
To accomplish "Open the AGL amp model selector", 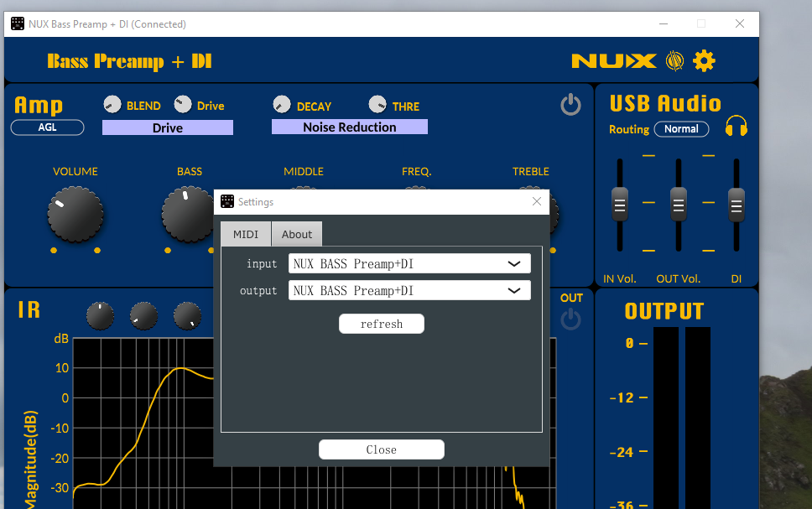I will (47, 127).
